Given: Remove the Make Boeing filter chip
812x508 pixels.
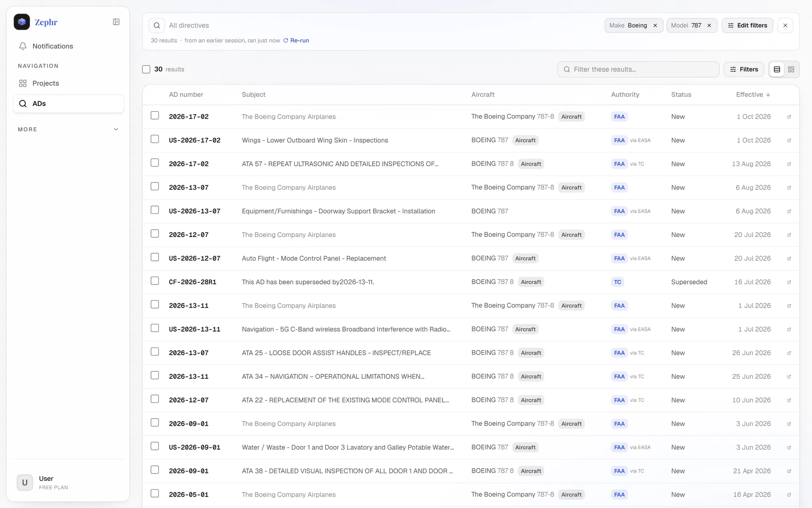Looking at the screenshot, I should (655, 25).
